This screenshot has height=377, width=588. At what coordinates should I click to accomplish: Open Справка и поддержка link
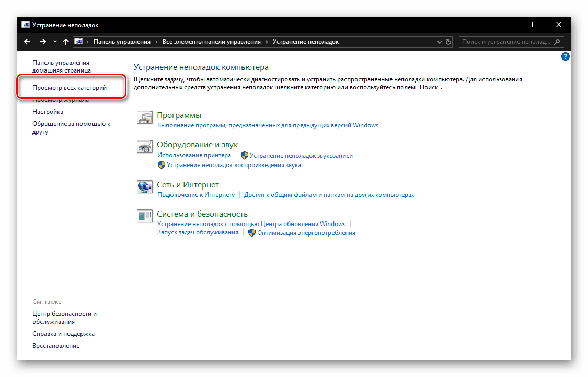pos(63,334)
